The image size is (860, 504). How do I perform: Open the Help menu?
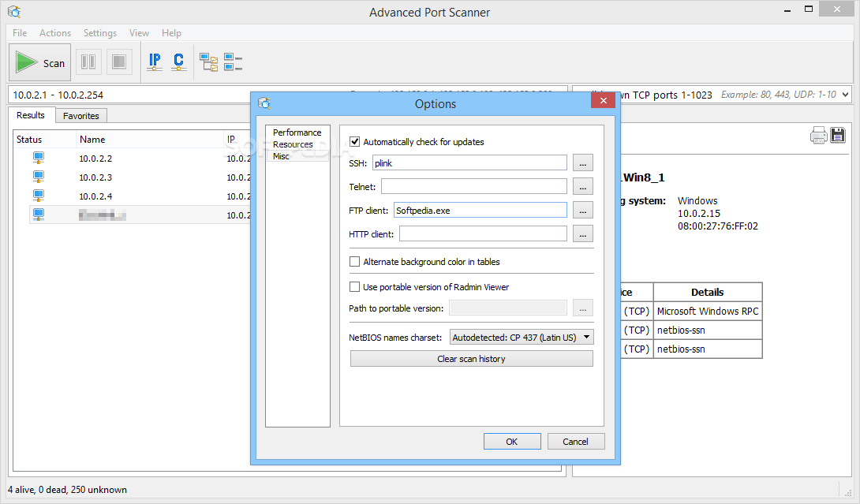(171, 33)
